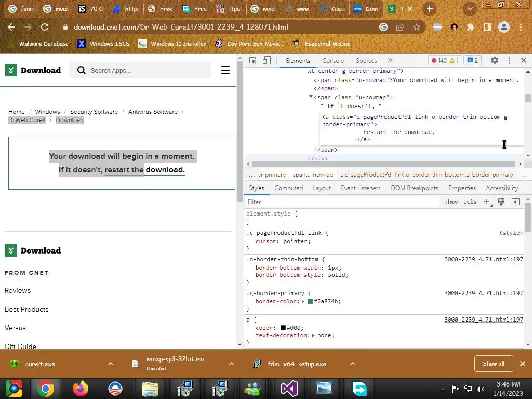Open more DevTools tabs chevron
This screenshot has width=532, height=399.
390,60
